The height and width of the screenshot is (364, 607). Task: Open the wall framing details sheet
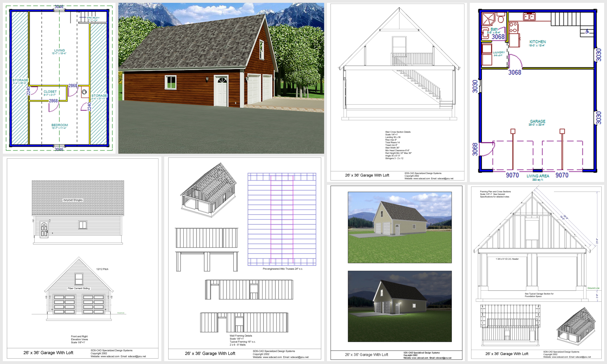click(244, 259)
